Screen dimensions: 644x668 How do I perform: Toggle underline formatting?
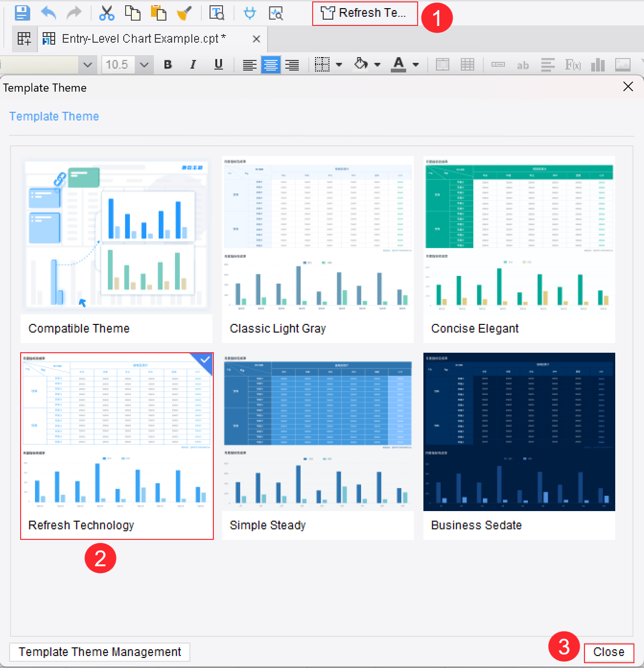tap(219, 64)
